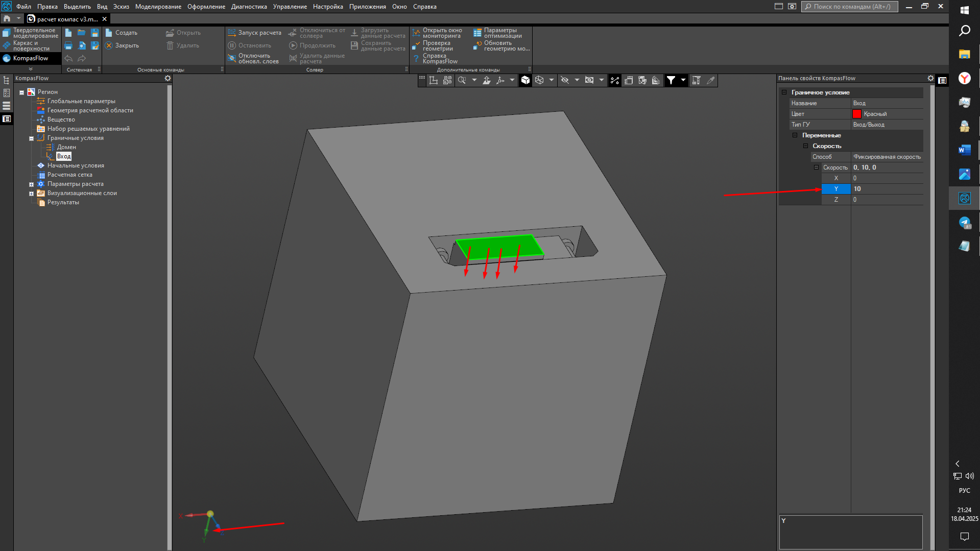Open the Диагностика menu
Viewport: 980px width, 551px height.
[249, 7]
